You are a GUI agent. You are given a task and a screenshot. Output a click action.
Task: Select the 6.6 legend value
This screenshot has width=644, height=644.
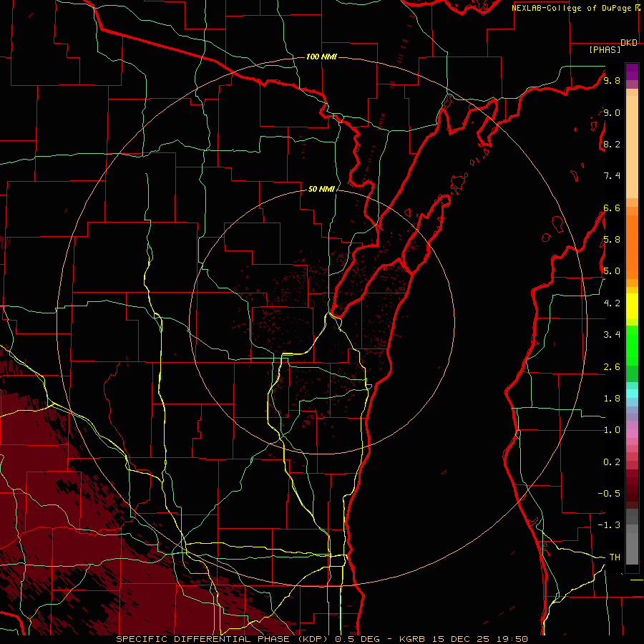(x=612, y=208)
